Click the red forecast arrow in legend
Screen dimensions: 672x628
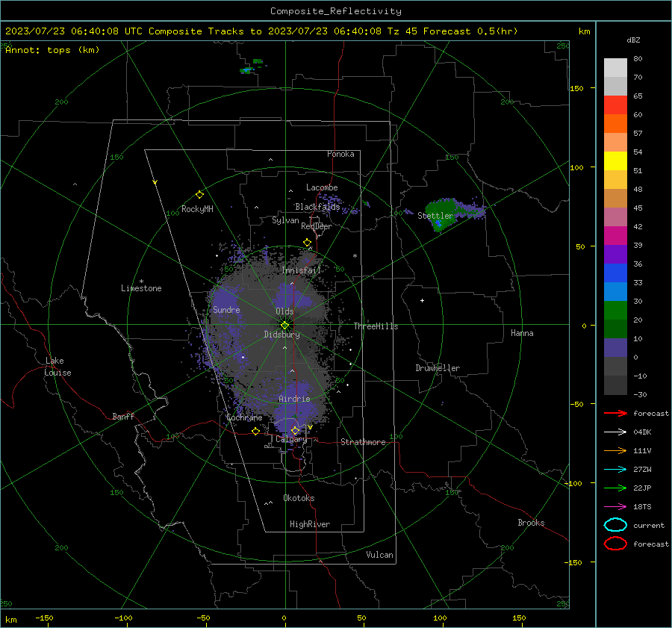point(615,413)
